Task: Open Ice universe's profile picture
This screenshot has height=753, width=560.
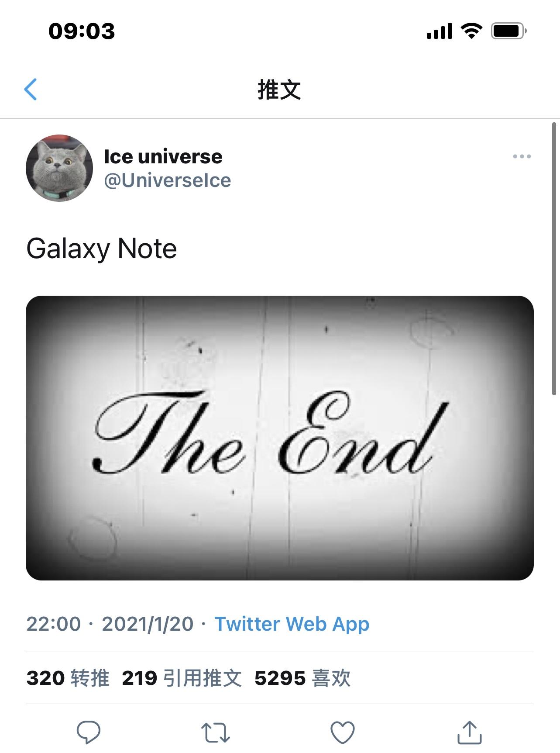Action: point(59,168)
